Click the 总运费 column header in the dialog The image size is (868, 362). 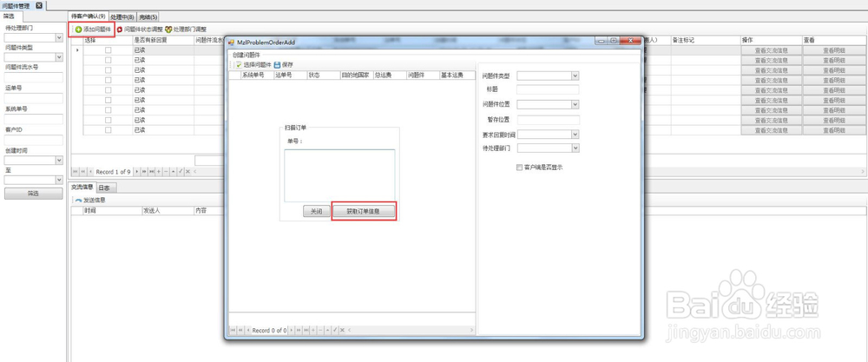(x=390, y=76)
